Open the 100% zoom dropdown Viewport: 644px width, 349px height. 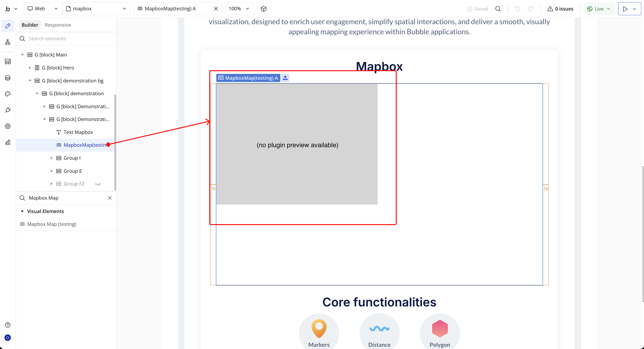coord(239,9)
